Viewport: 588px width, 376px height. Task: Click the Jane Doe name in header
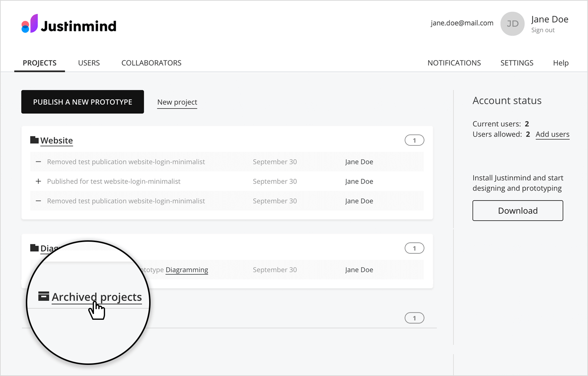pyautogui.click(x=550, y=19)
